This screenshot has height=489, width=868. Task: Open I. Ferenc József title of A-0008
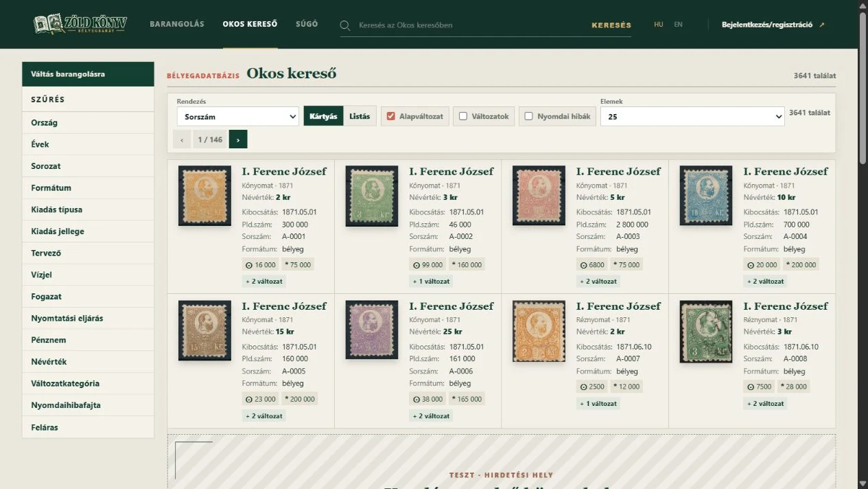click(x=786, y=306)
